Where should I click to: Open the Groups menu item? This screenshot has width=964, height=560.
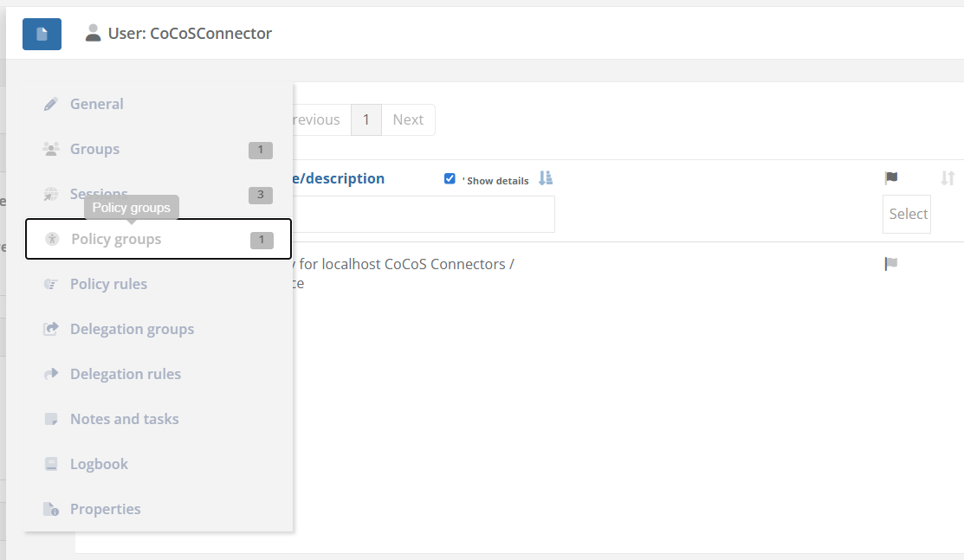click(158, 150)
